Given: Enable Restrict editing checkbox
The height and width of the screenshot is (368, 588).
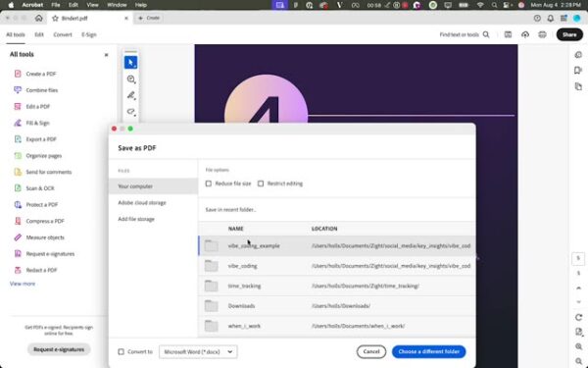Looking at the screenshot, I should [261, 184].
